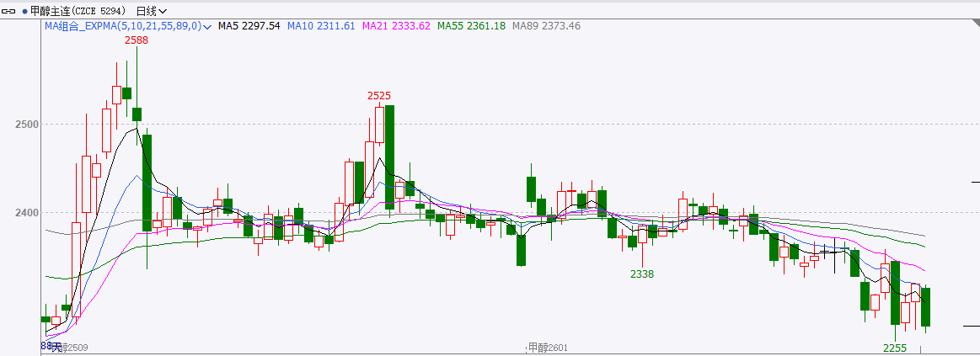Click the 2400 price axis label
This screenshot has height=356, width=980.
pos(26,212)
